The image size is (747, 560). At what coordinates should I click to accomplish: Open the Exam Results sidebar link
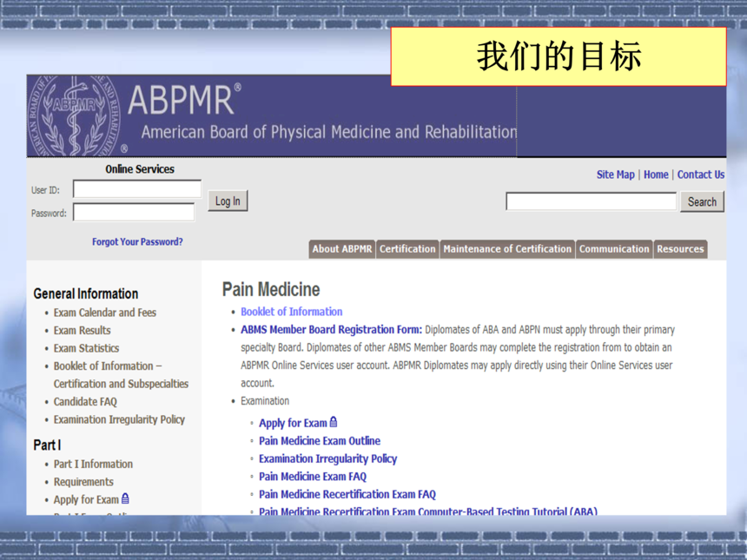[82, 331]
